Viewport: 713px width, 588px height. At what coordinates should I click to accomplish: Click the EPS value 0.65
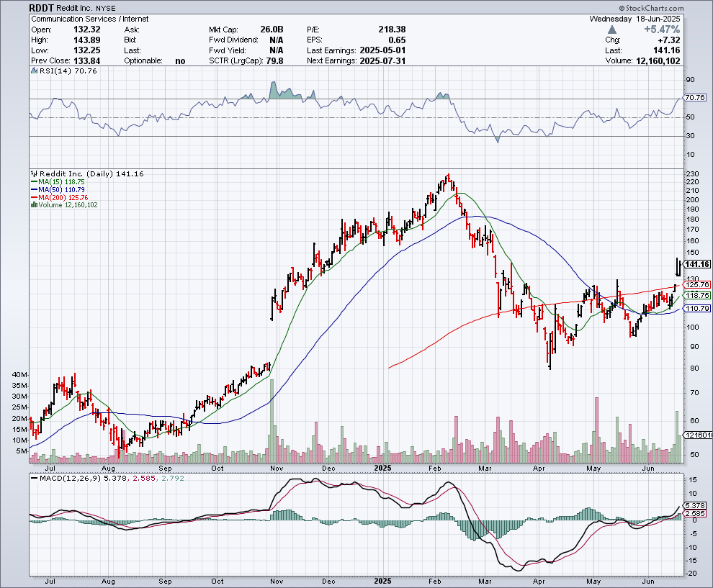pos(397,40)
